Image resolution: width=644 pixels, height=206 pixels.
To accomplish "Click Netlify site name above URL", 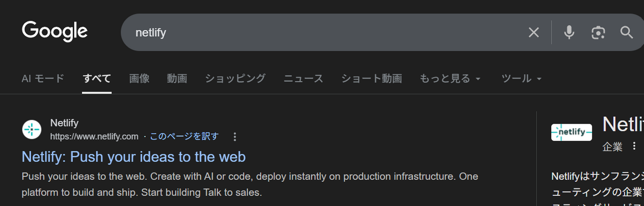I will (x=64, y=123).
